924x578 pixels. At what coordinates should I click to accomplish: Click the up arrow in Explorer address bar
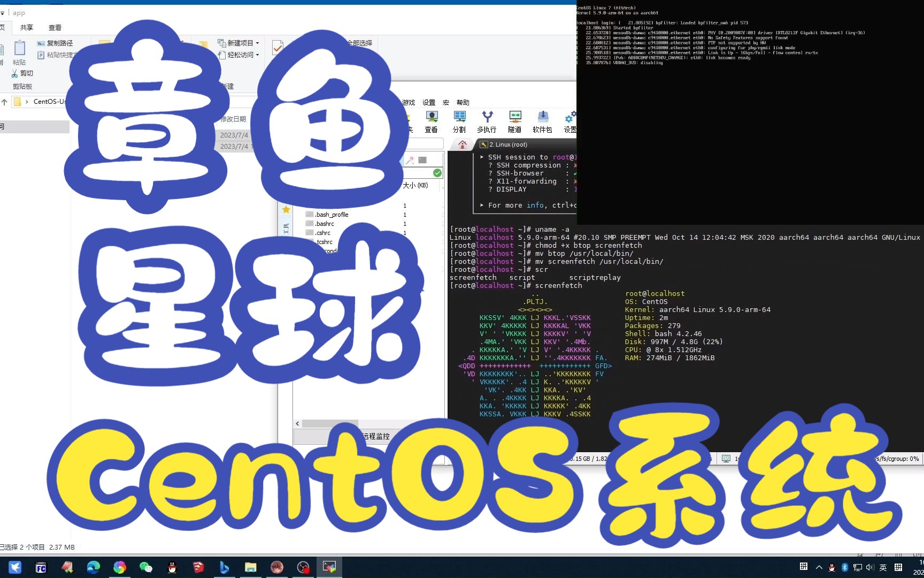pyautogui.click(x=4, y=102)
